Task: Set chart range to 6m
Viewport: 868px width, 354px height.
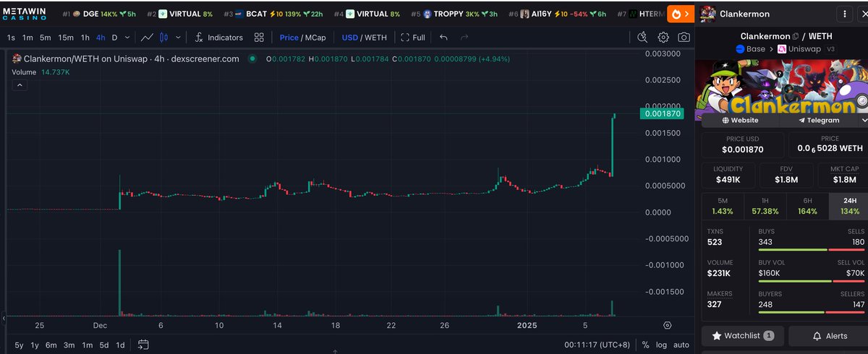Action: pyautogui.click(x=51, y=345)
